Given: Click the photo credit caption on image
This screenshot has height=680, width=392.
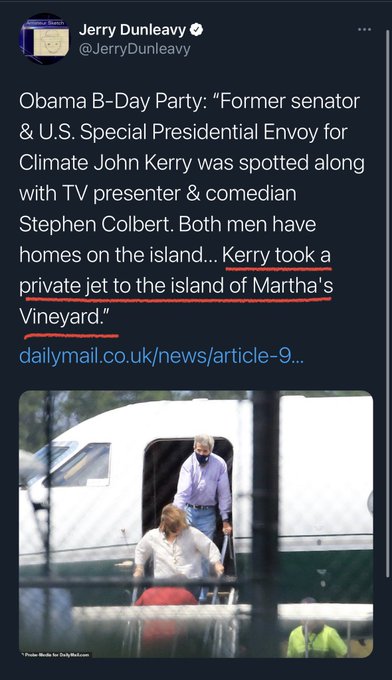Looking at the screenshot, I should click(56, 654).
